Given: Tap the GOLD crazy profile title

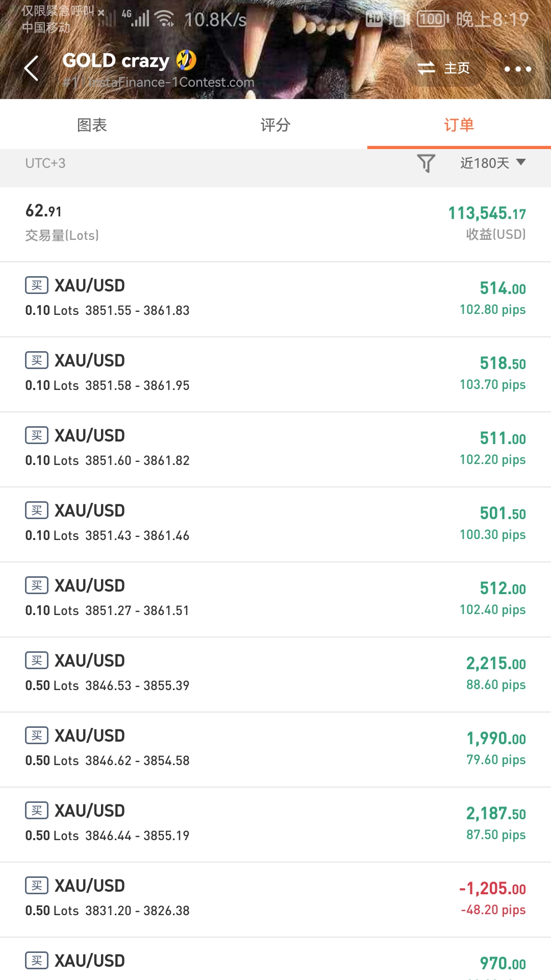Looking at the screenshot, I should click(116, 61).
